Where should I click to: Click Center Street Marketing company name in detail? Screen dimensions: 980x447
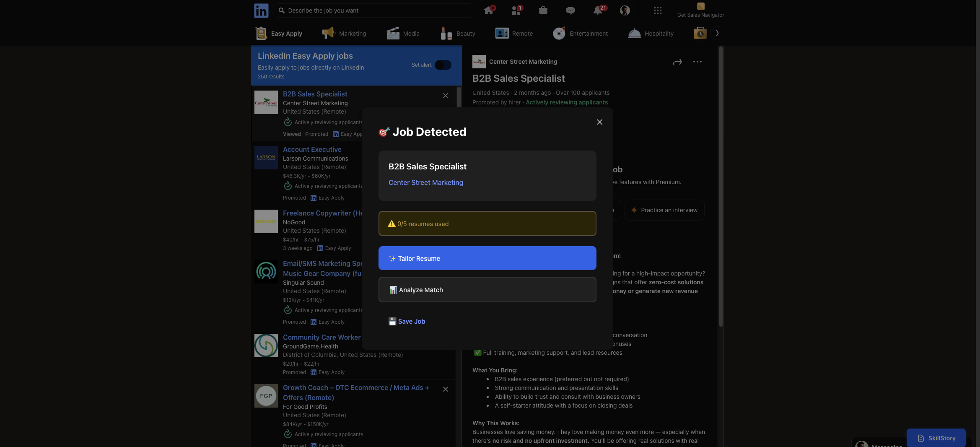pyautogui.click(x=523, y=62)
